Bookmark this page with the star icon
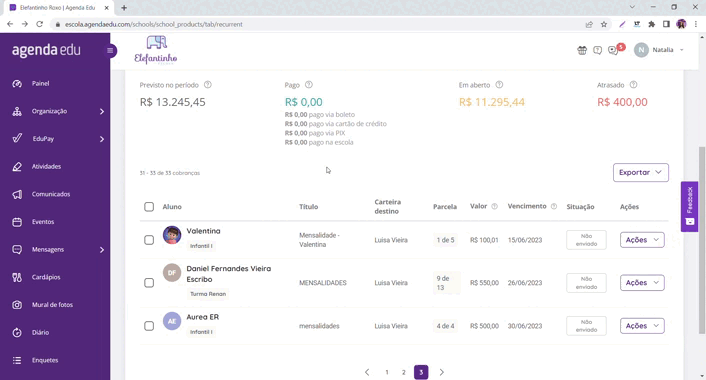The height and width of the screenshot is (380, 706). (604, 24)
